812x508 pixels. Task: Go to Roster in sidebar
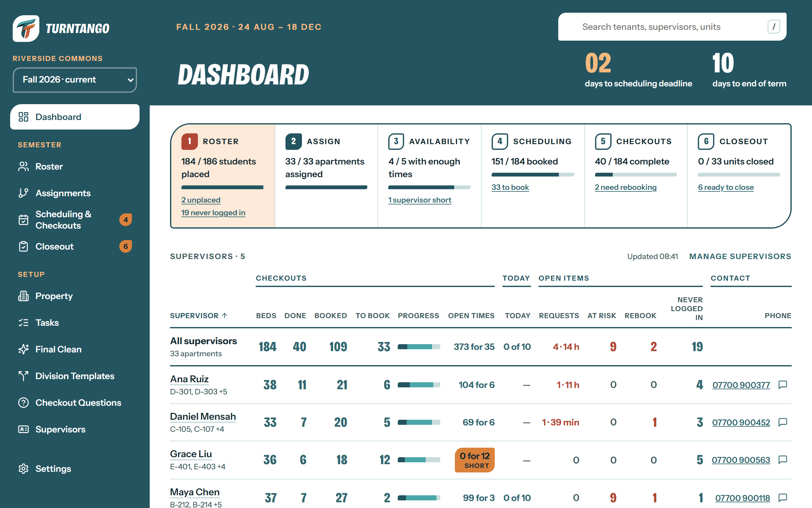click(x=75, y=166)
